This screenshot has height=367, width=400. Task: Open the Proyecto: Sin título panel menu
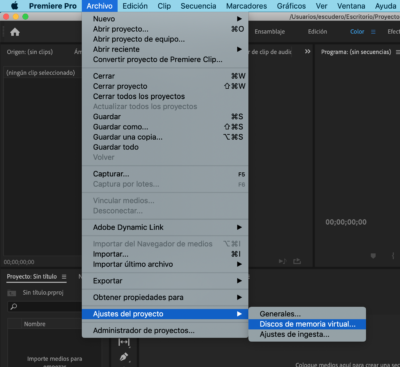[x=64, y=277]
